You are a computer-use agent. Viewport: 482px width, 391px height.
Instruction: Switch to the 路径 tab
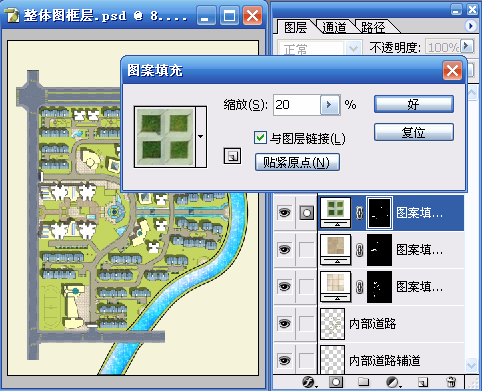point(373,27)
